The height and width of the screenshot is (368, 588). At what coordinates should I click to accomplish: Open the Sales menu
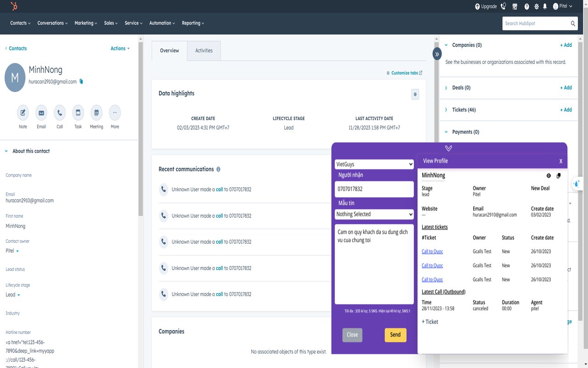click(111, 23)
